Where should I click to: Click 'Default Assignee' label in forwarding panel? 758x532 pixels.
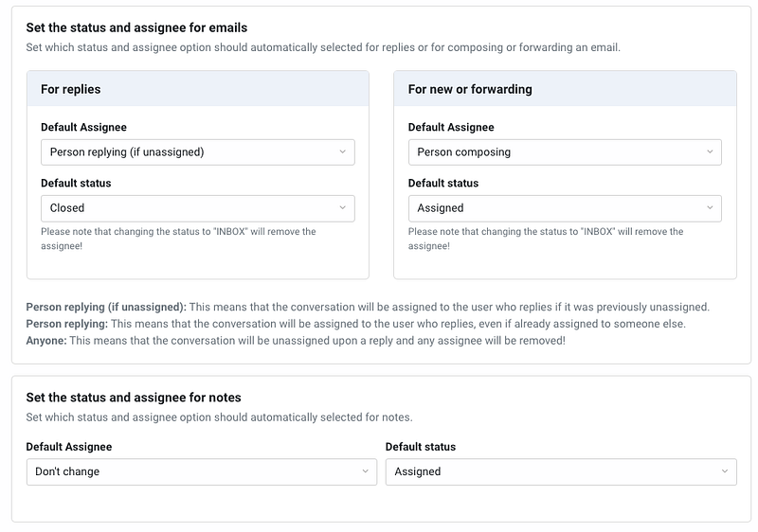click(x=451, y=127)
